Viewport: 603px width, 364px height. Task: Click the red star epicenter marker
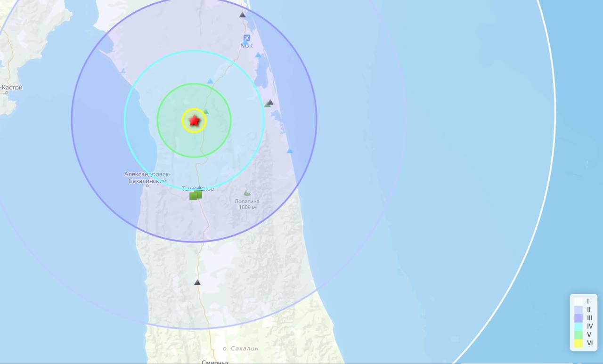coord(194,121)
